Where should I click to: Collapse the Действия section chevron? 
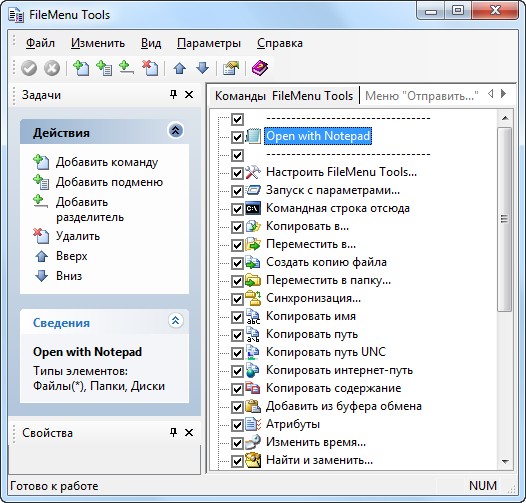tap(175, 131)
